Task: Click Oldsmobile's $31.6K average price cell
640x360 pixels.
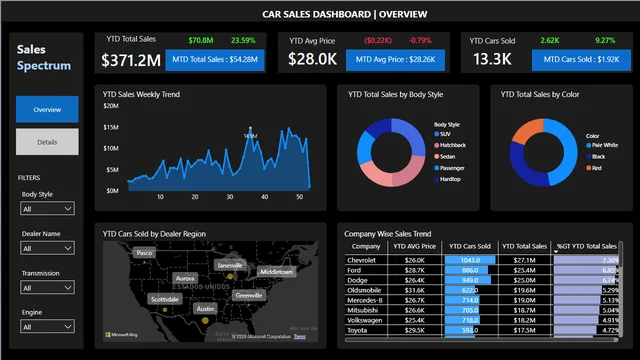Action: click(x=414, y=290)
